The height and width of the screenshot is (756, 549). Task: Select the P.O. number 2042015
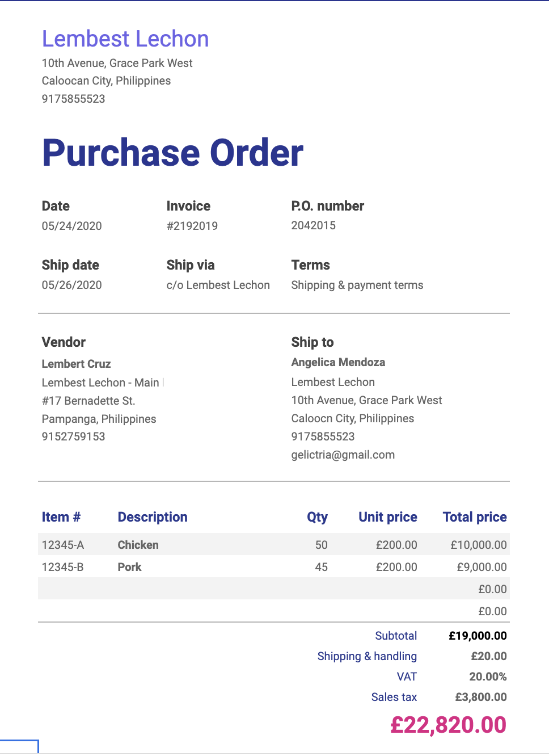(313, 225)
